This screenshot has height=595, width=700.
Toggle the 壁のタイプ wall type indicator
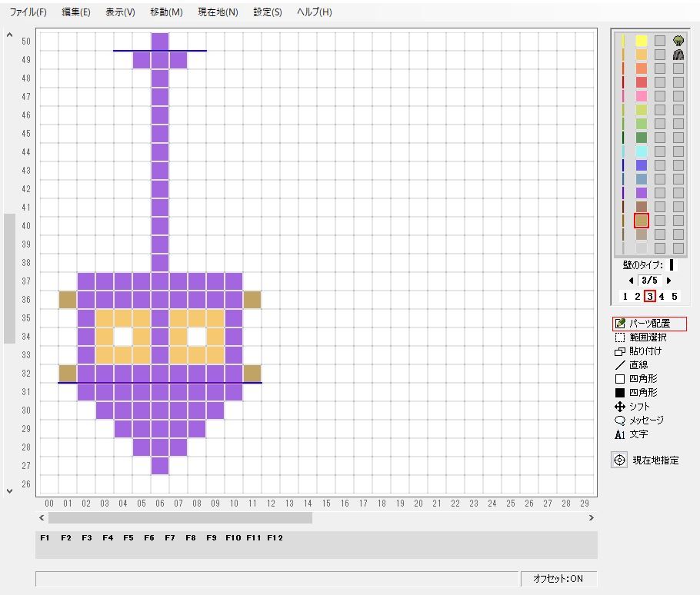[671, 265]
